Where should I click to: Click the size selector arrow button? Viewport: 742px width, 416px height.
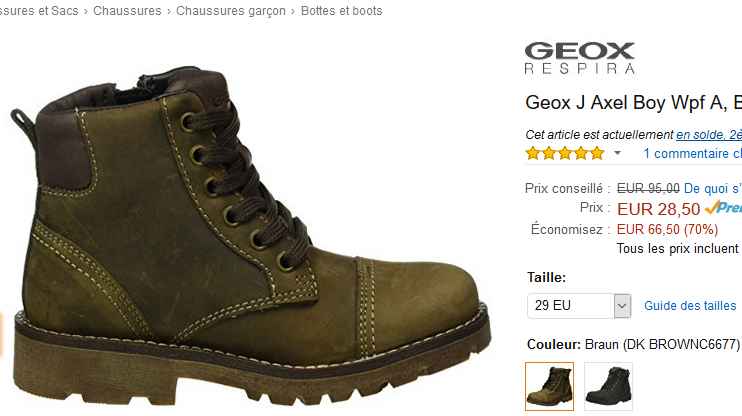tap(622, 306)
